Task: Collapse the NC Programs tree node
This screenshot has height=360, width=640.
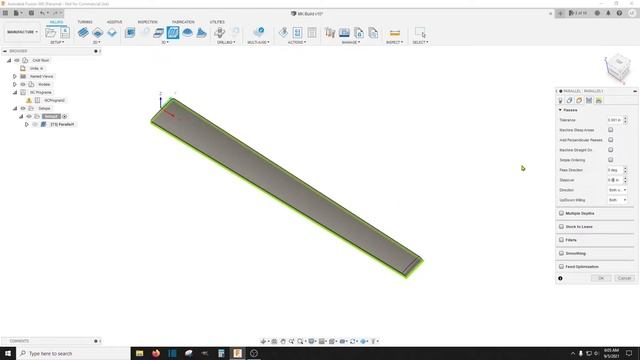Action: tap(15, 93)
